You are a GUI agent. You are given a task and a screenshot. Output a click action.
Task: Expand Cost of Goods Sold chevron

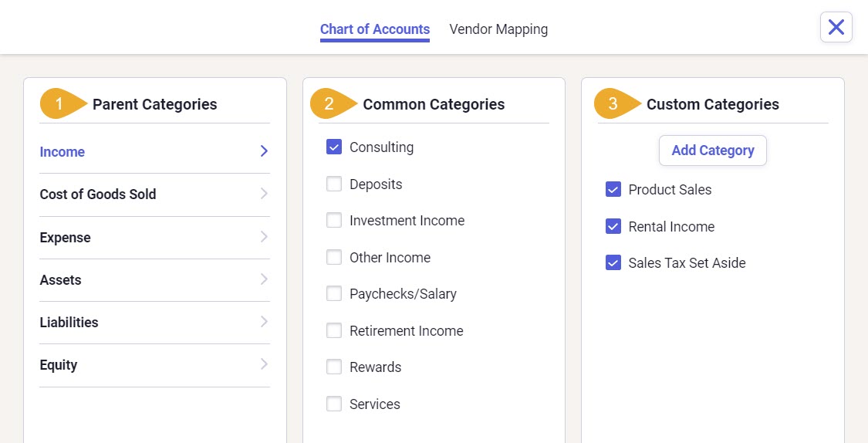point(264,193)
